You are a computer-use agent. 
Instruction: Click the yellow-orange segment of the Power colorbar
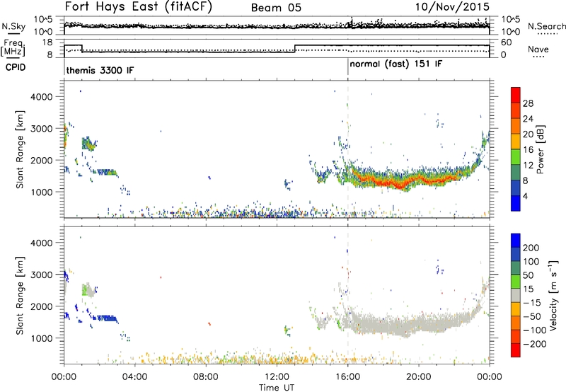[x=516, y=142]
